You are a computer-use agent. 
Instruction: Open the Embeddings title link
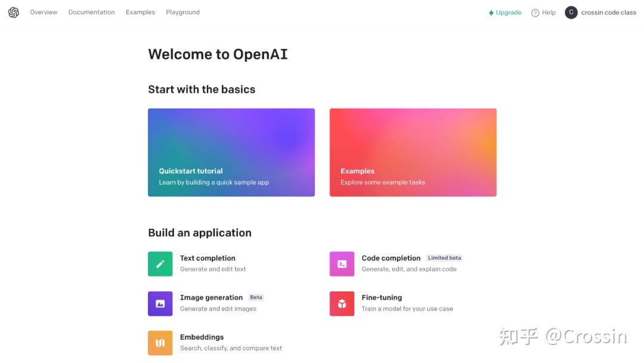(x=202, y=337)
